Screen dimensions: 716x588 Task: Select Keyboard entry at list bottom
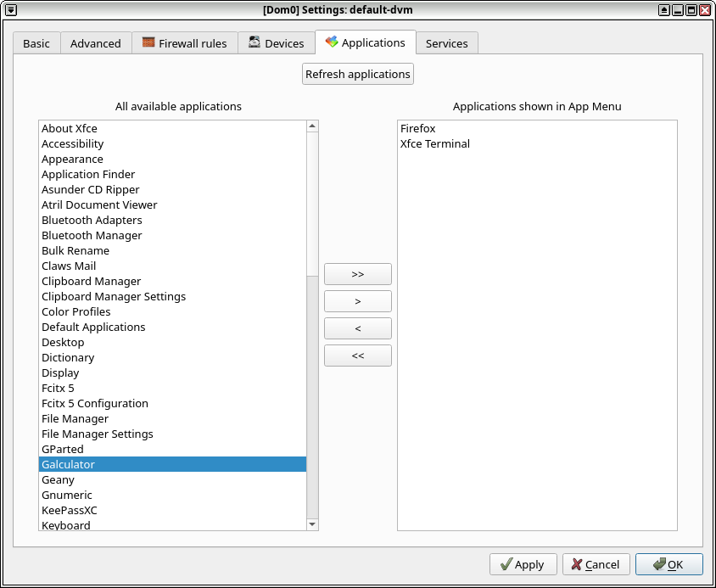(172, 524)
